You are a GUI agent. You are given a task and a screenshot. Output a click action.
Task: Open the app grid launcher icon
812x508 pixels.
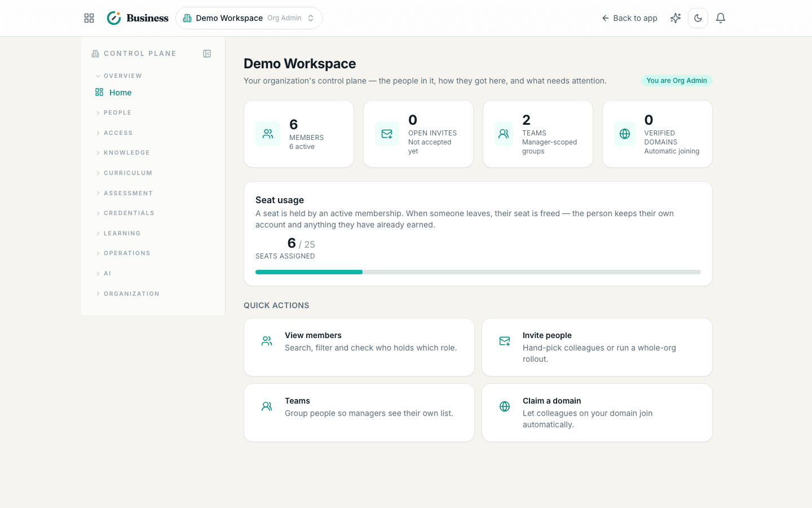[89, 18]
